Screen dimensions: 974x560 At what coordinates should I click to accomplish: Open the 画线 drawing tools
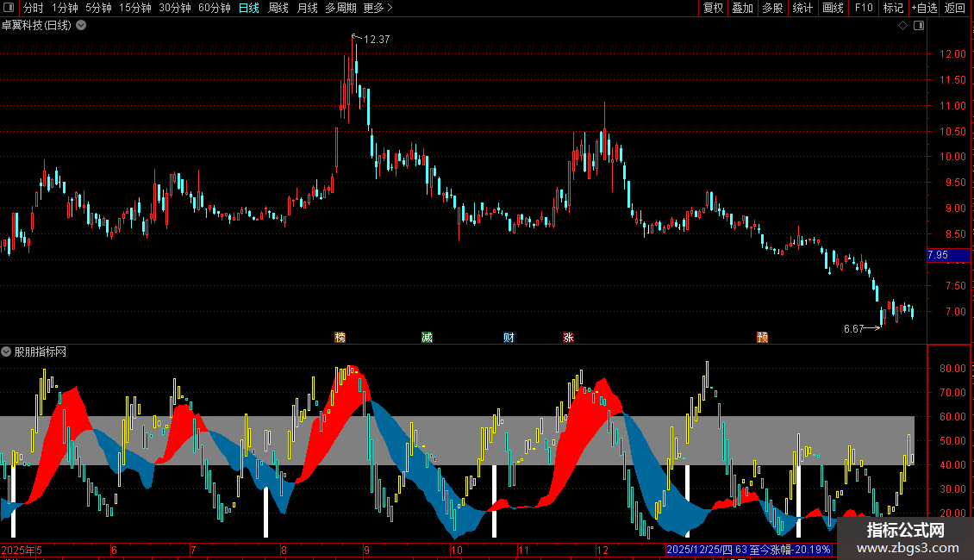(x=833, y=8)
